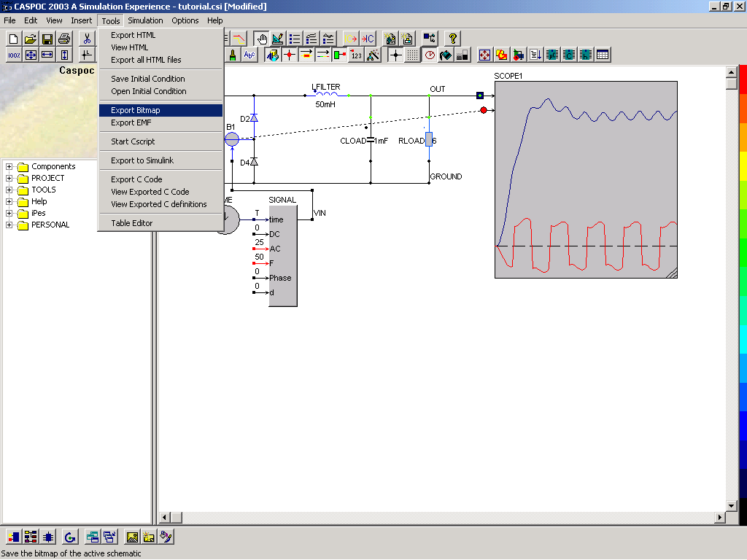Expand the Components folder
747x560 pixels.
9,166
